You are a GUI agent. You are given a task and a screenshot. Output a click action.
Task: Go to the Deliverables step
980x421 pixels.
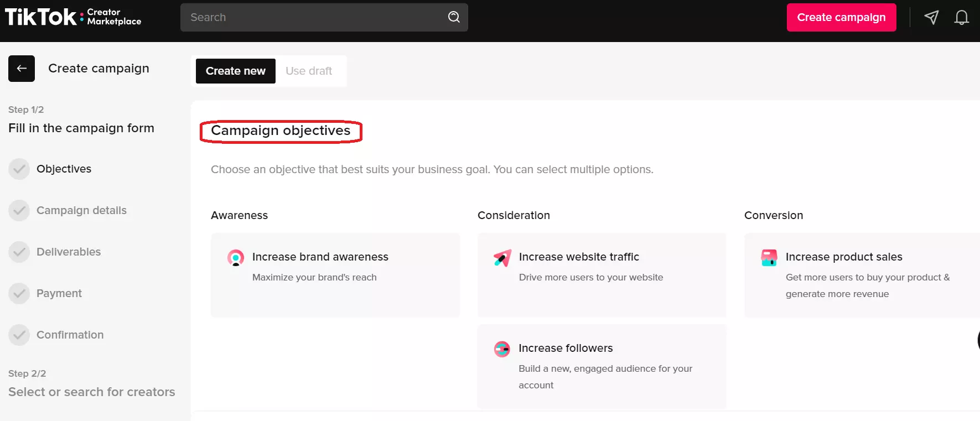click(x=69, y=252)
